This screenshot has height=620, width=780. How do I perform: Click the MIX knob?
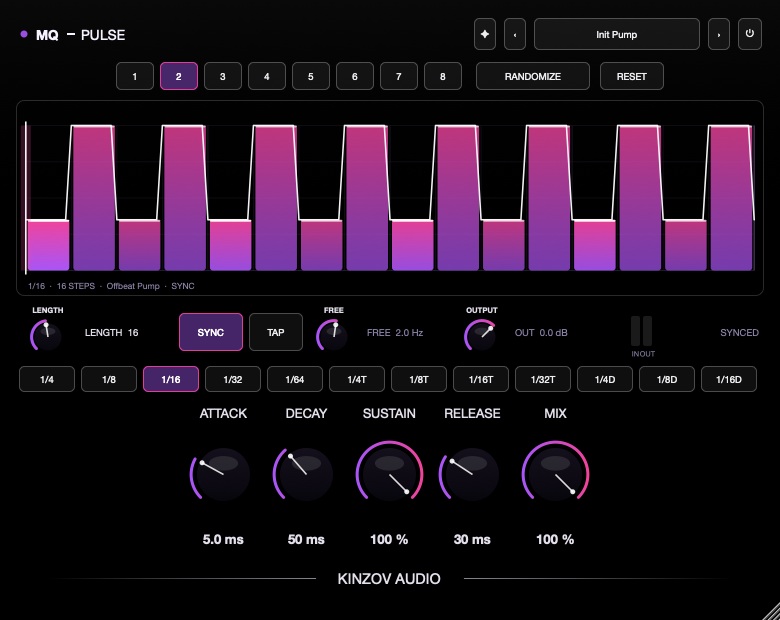pos(555,474)
